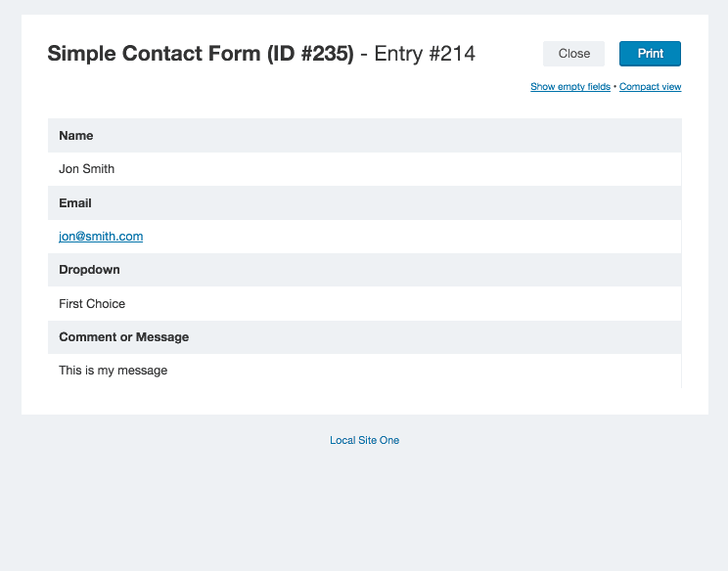Image resolution: width=728 pixels, height=571 pixels.
Task: Select the Email field header row
Action: click(364, 202)
